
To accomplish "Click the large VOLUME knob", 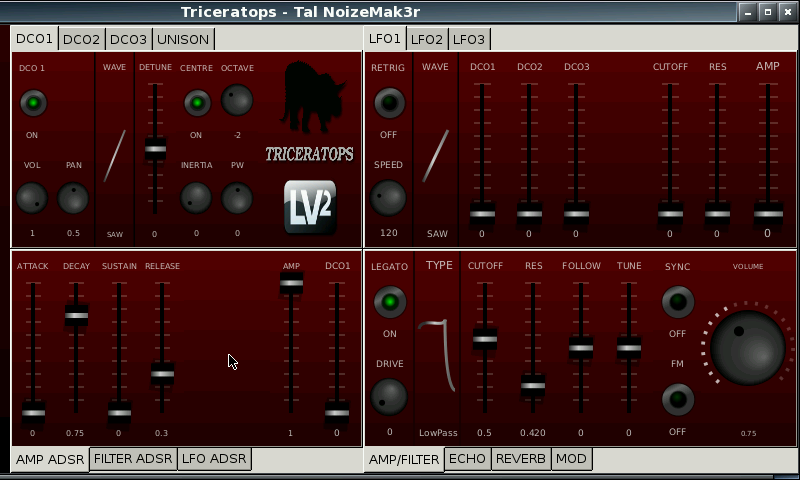I will click(x=747, y=347).
